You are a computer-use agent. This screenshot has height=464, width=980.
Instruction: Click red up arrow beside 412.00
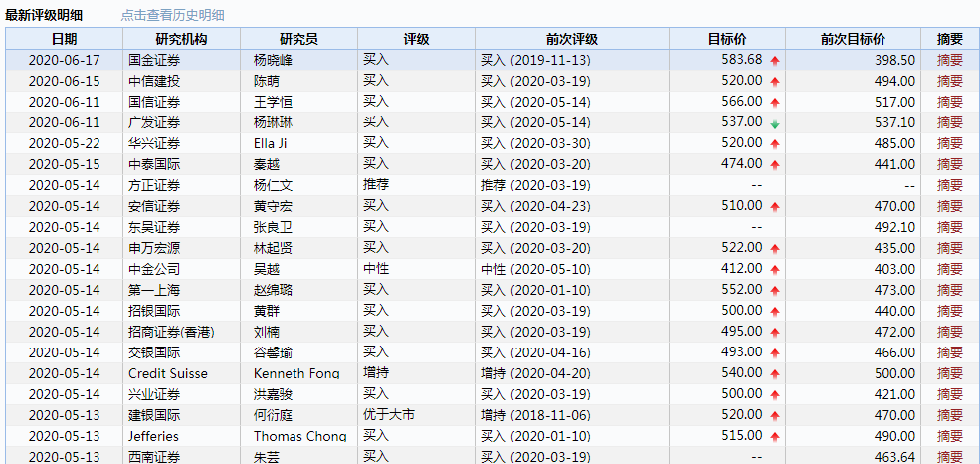coord(775,270)
